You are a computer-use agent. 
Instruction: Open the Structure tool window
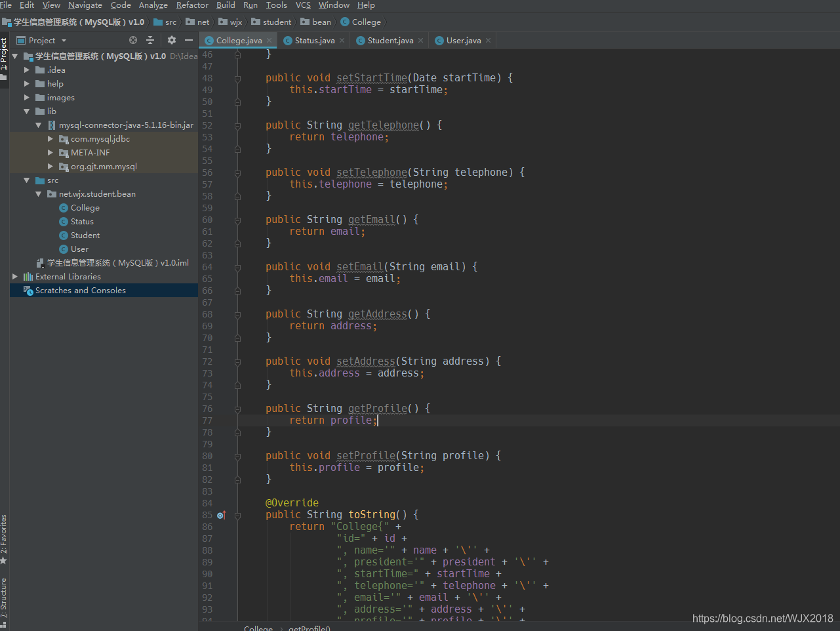4,602
